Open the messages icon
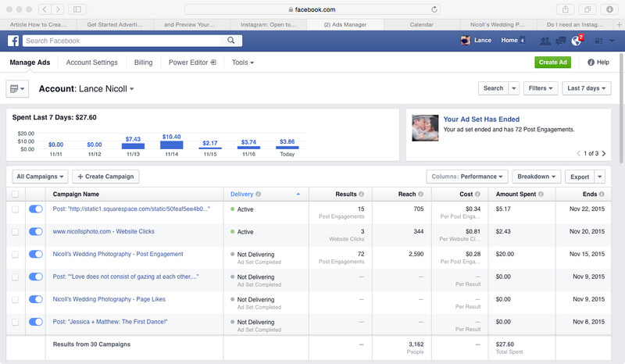625x364 pixels. click(x=561, y=41)
